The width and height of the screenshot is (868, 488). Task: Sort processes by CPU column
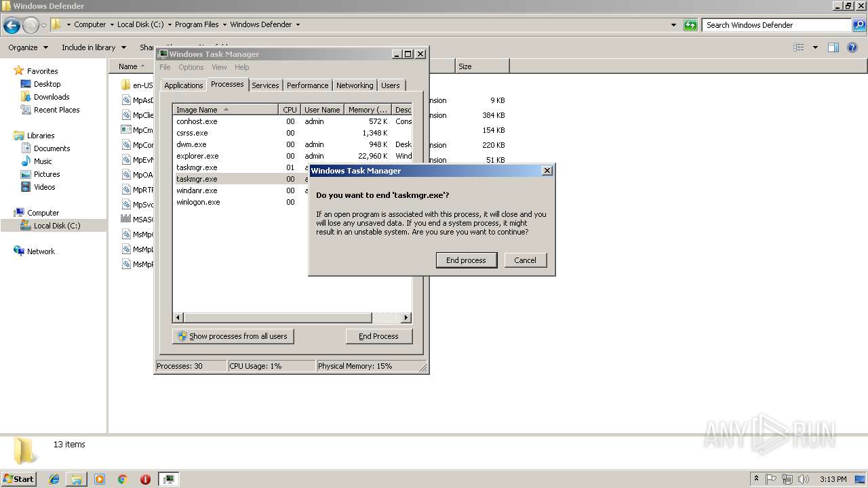tap(290, 109)
